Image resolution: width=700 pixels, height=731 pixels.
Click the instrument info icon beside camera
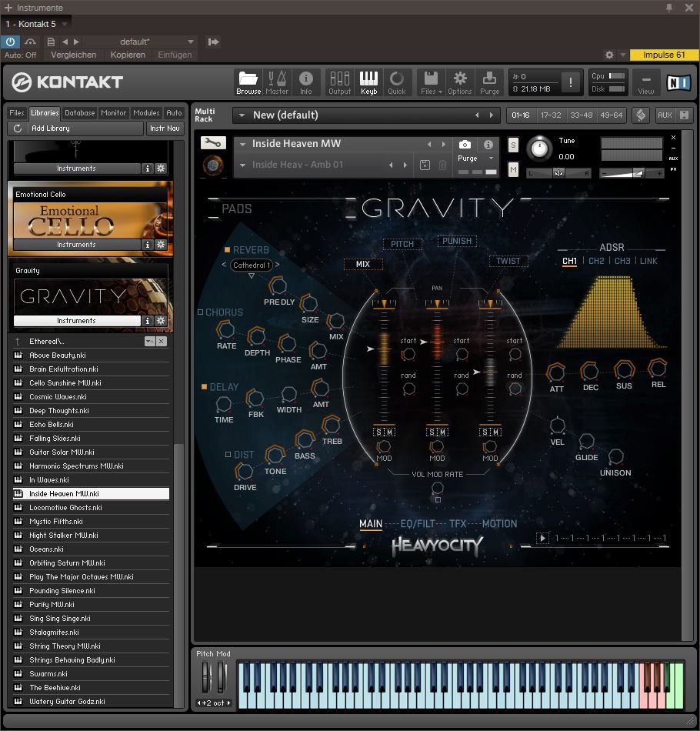click(488, 145)
